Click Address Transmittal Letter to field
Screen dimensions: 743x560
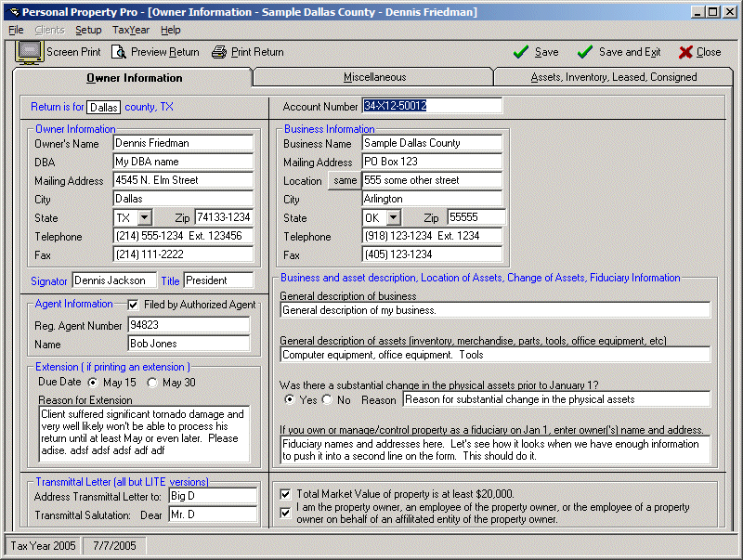[x=213, y=496]
